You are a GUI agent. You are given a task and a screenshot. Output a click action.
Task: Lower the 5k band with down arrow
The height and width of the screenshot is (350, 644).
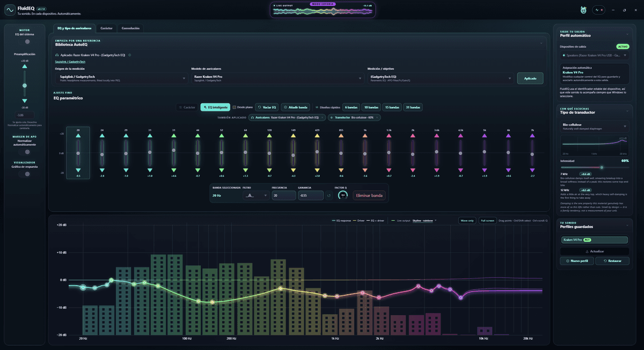485,170
